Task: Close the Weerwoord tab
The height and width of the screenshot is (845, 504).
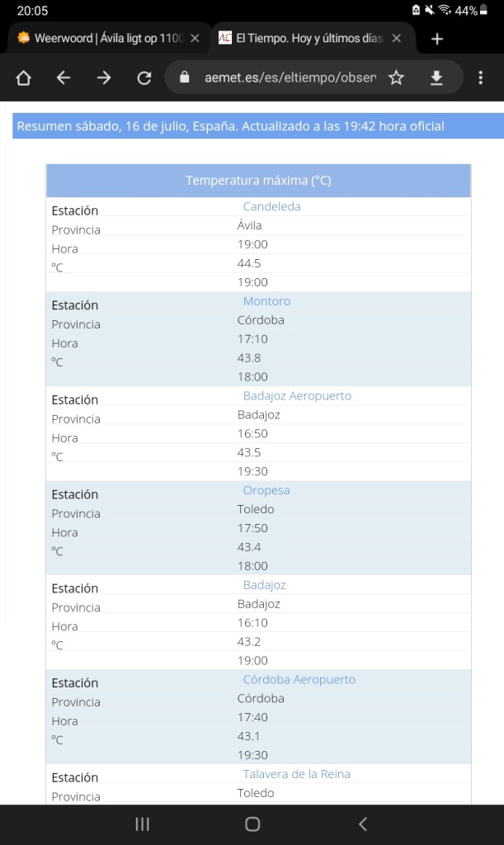Action: click(195, 38)
